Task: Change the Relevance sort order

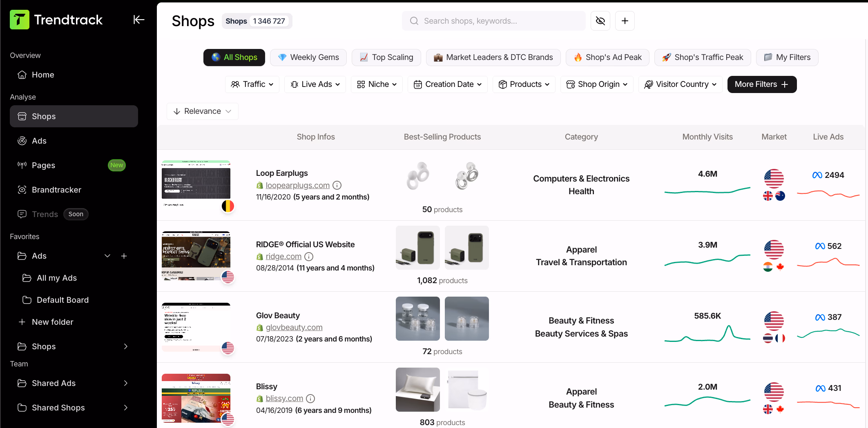Action: [202, 111]
